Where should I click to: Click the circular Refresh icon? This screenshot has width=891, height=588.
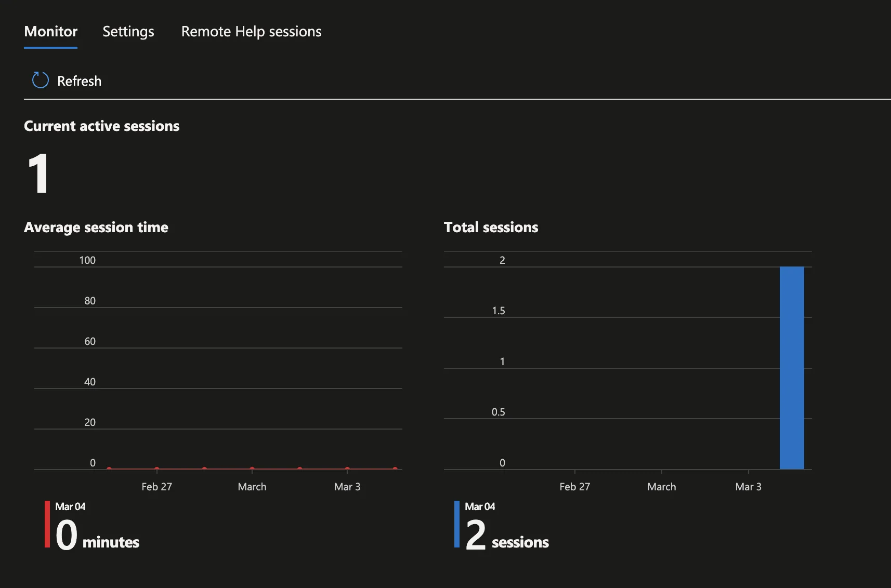click(40, 81)
